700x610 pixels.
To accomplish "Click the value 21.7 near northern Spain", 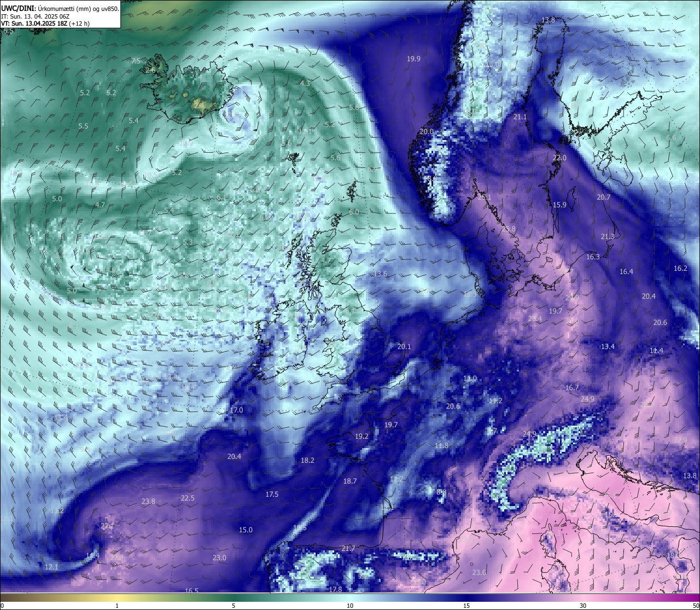I will point(348,549).
